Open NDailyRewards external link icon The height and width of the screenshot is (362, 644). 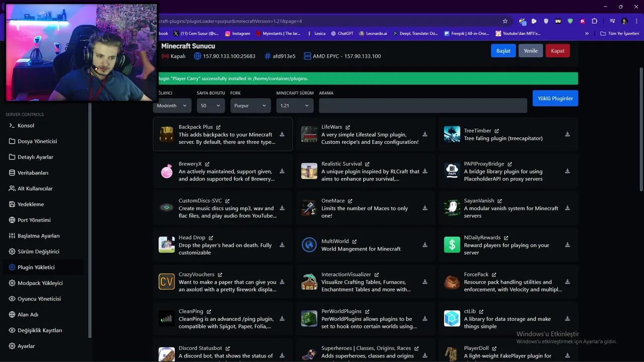point(506,238)
